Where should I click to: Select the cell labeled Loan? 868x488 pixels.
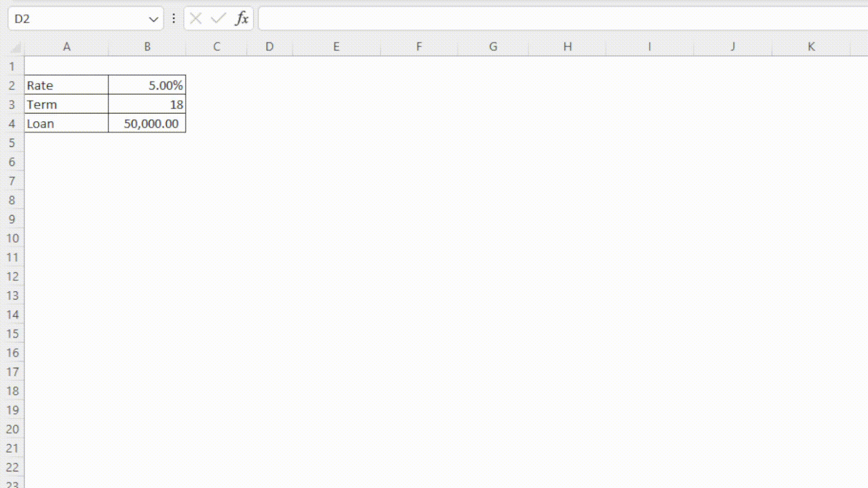click(x=66, y=123)
